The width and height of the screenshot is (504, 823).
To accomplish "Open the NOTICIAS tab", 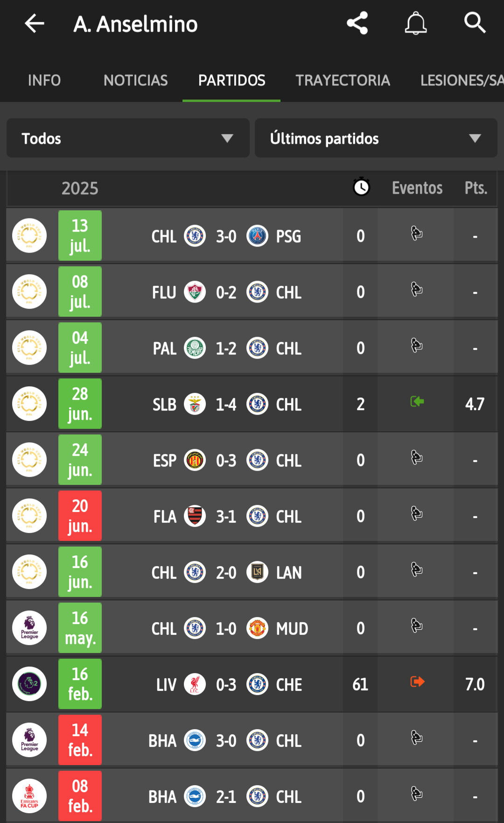I will coord(136,80).
